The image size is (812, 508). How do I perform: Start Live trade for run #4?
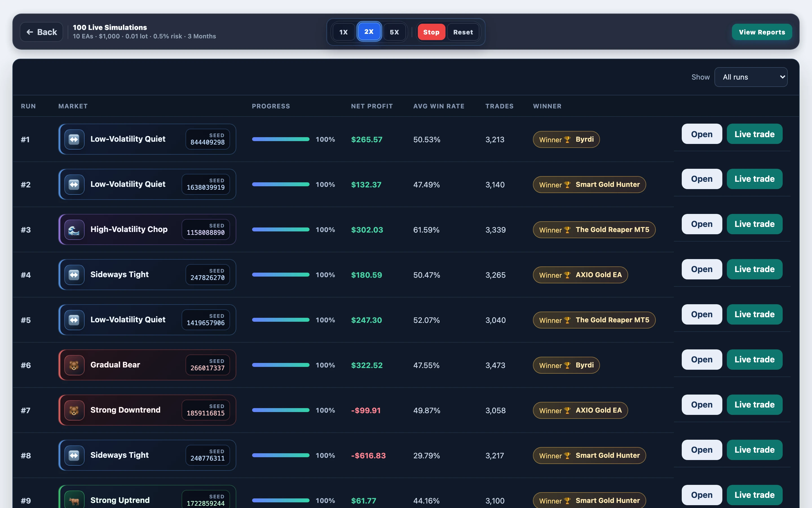tap(754, 269)
